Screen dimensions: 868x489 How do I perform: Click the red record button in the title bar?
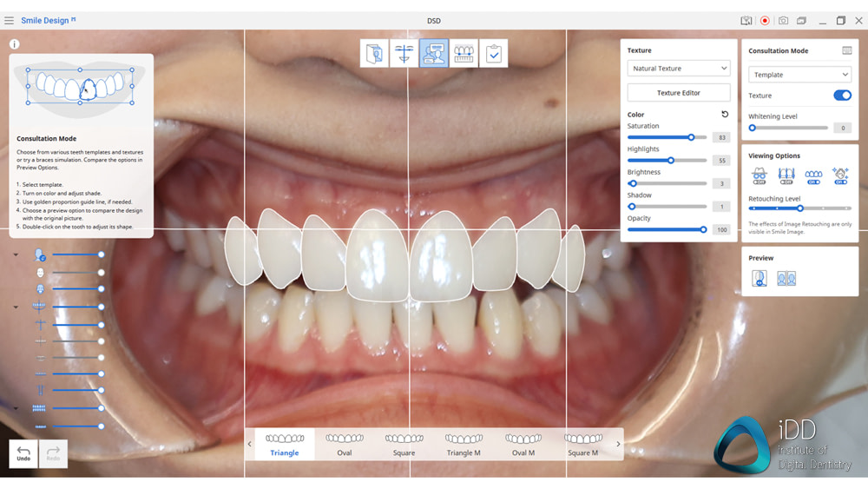[x=765, y=20]
